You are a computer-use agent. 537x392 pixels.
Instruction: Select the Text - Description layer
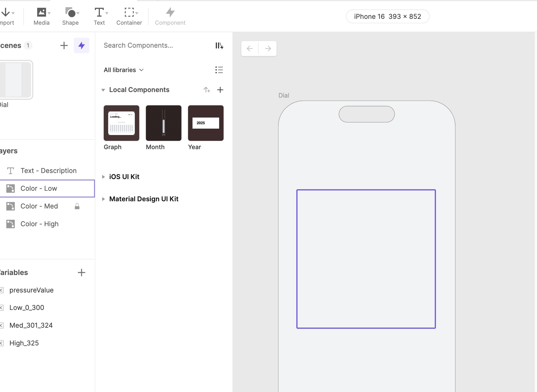[48, 171]
